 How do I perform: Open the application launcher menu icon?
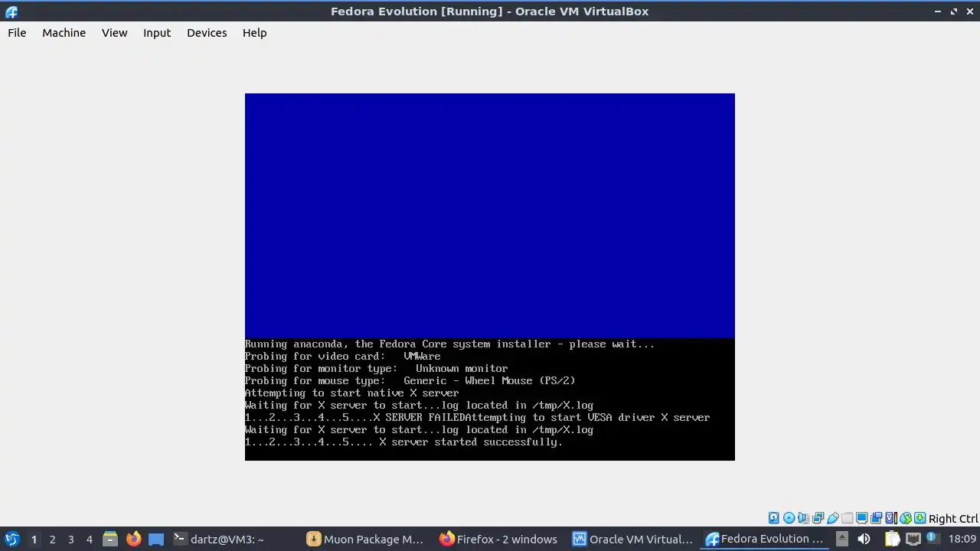click(x=11, y=539)
